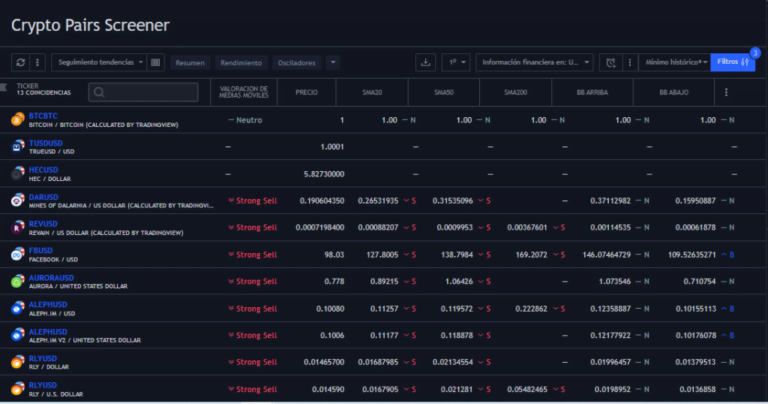Switch to the Osciladores tab
This screenshot has height=404, width=768.
coord(296,63)
